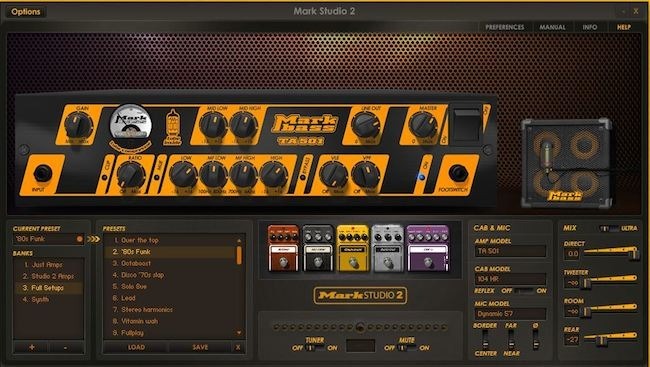Click the SAVE button
Screen dimensions: 650x367
coord(200,348)
